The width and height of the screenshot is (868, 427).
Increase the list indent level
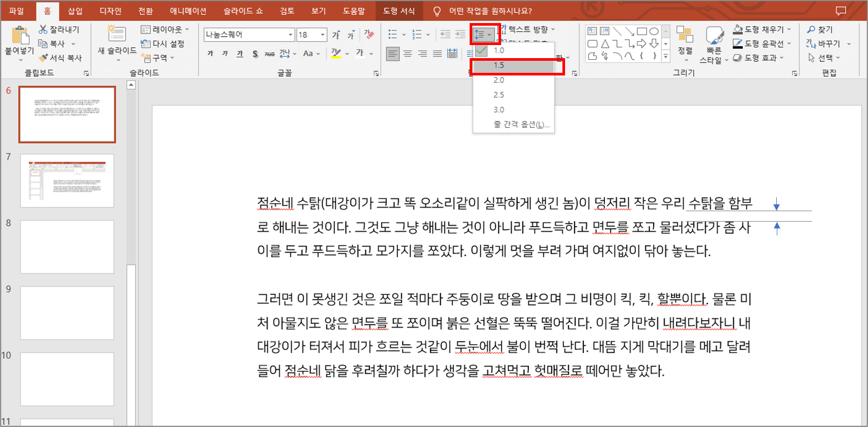coord(460,35)
